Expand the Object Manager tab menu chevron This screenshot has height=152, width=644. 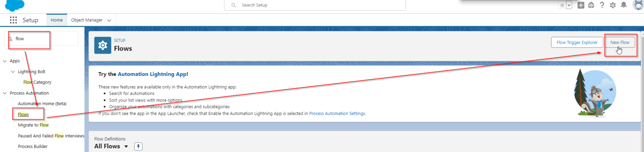click(109, 20)
